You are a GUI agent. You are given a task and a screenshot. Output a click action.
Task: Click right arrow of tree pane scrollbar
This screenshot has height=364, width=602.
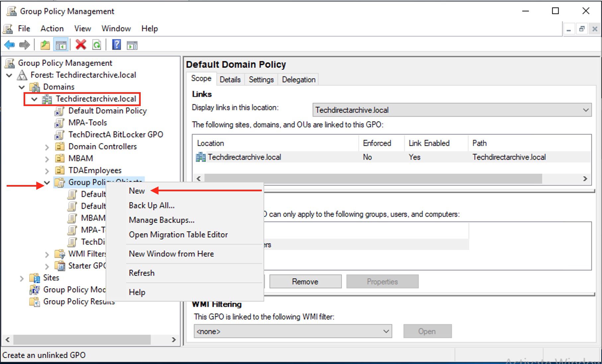pos(174,339)
